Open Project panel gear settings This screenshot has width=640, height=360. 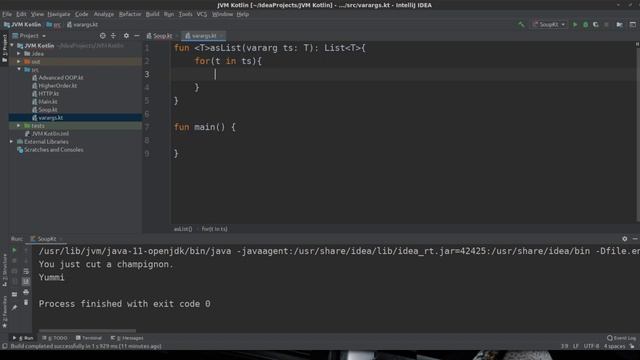click(x=126, y=36)
